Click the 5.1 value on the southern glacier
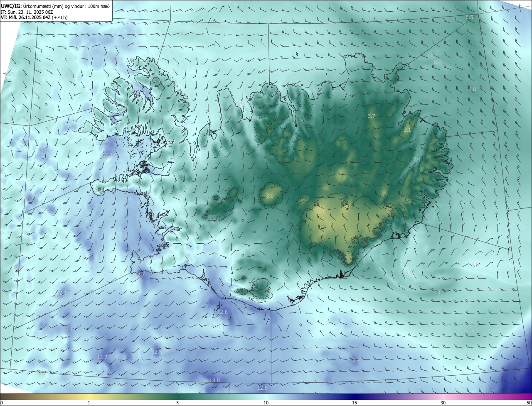The width and height of the screenshot is (532, 406). pyautogui.click(x=256, y=288)
